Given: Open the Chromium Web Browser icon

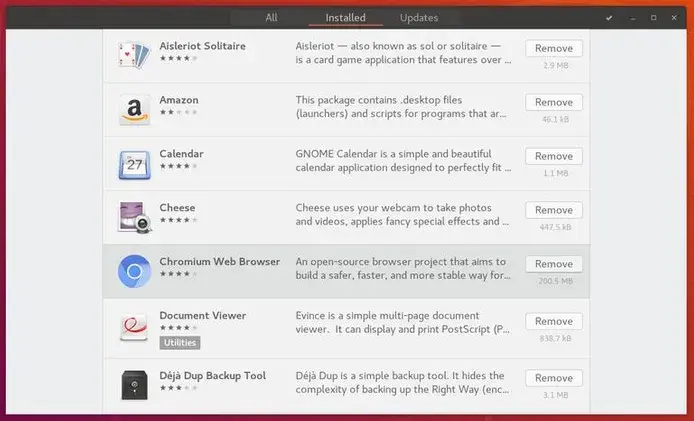Looking at the screenshot, I should tap(135, 271).
